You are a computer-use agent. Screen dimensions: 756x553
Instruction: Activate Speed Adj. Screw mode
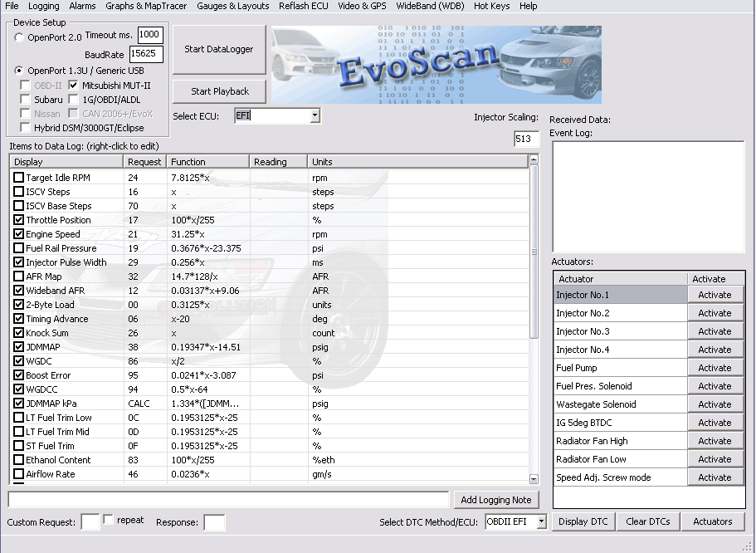[715, 477]
